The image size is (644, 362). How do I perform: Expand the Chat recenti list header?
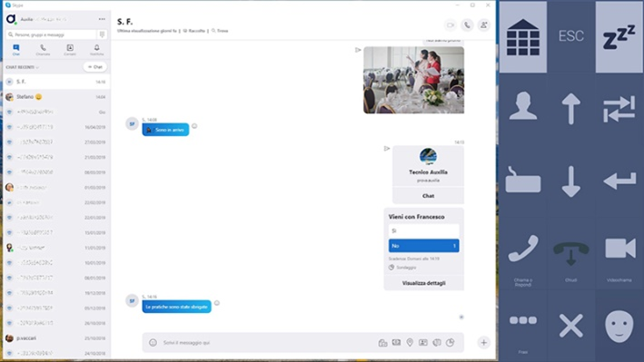pos(22,67)
